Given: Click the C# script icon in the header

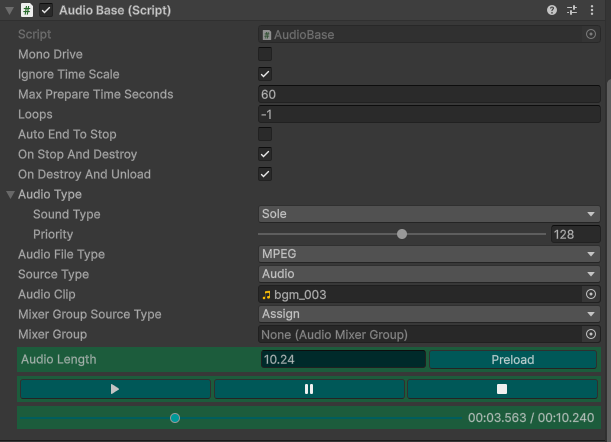Looking at the screenshot, I should (x=26, y=10).
